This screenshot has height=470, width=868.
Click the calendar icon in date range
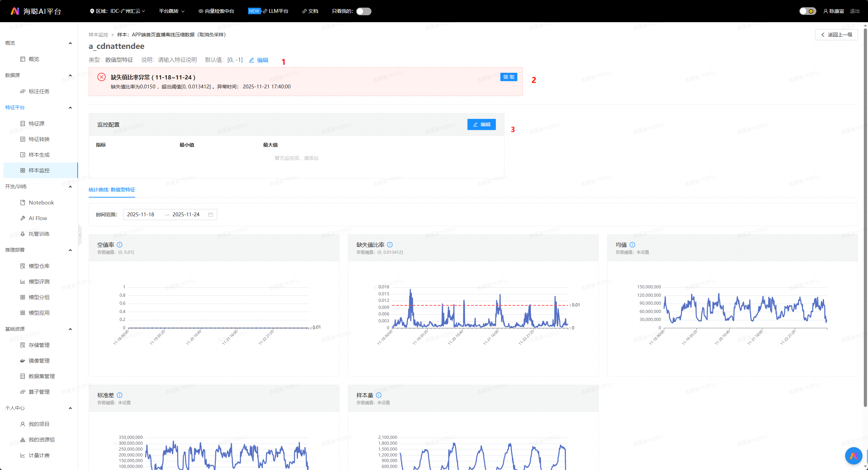pos(210,215)
